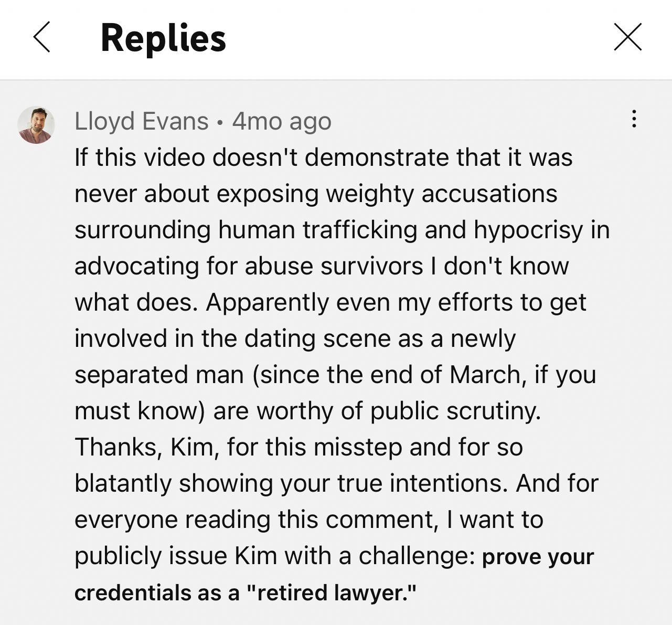The image size is (672, 625).
Task: Click the "4mo ago" timestamp
Action: 282,121
